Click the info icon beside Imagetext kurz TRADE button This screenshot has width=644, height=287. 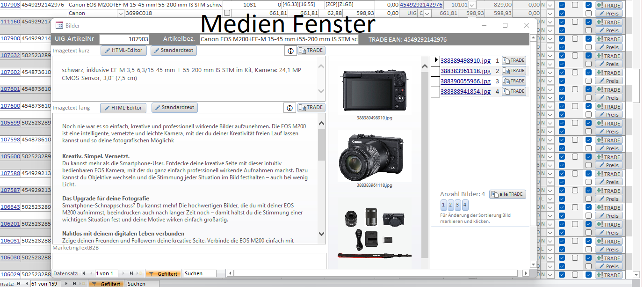tap(290, 51)
